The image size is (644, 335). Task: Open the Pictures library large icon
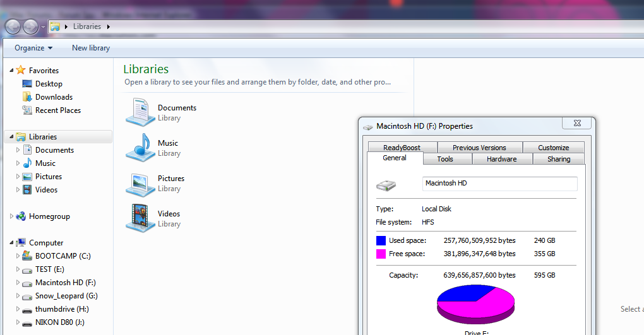[x=140, y=184]
